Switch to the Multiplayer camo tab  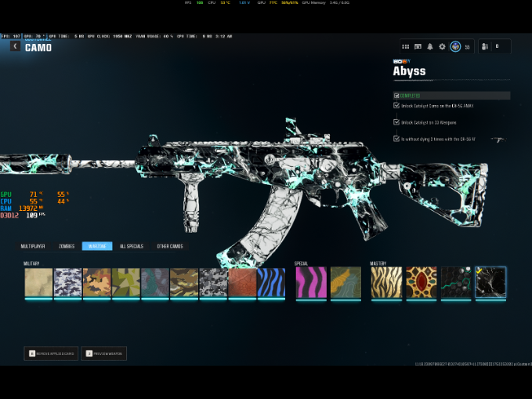tap(33, 246)
